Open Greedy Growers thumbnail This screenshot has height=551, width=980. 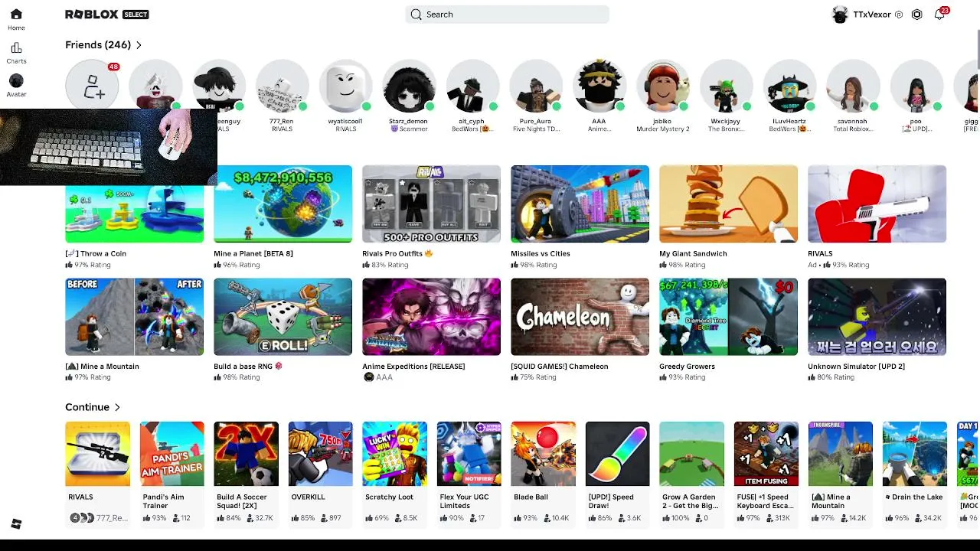click(728, 317)
